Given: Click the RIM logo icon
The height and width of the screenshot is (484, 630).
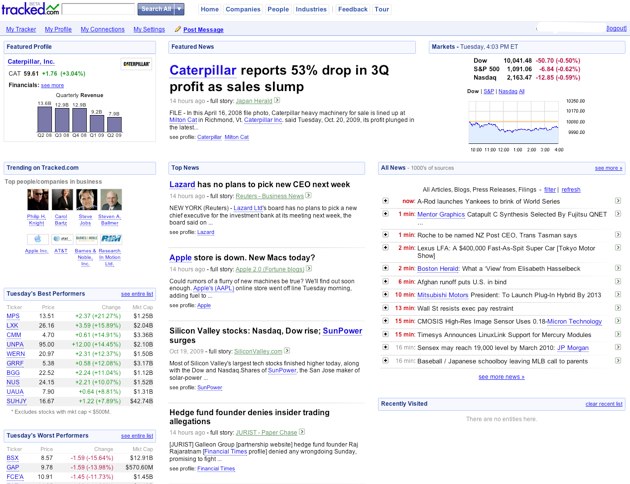Looking at the screenshot, I should pyautogui.click(x=111, y=239).
